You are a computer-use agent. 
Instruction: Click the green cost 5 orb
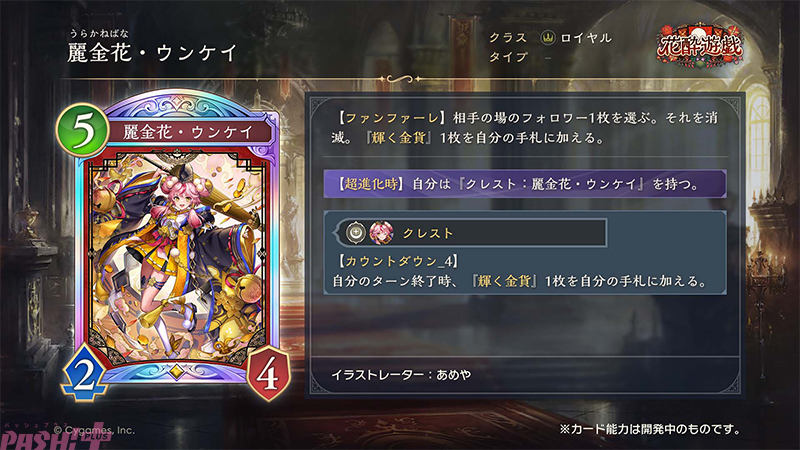click(x=83, y=130)
